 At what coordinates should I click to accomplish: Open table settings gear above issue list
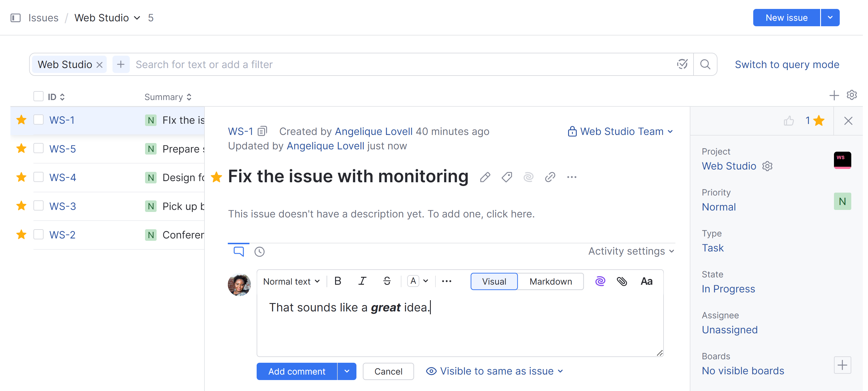852,95
